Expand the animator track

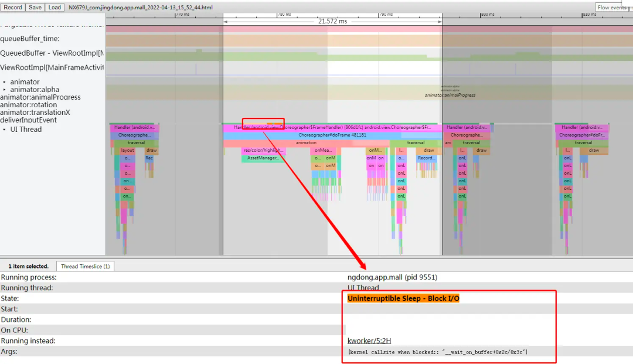point(5,82)
